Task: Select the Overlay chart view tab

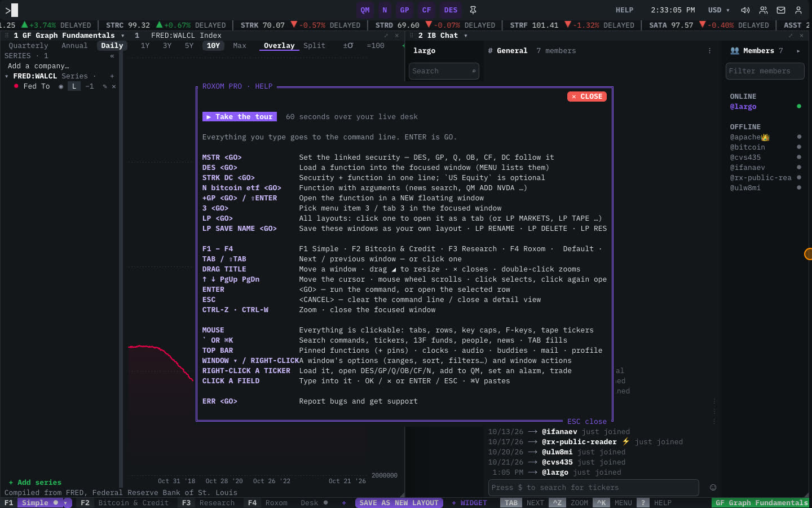Action: 279,46
